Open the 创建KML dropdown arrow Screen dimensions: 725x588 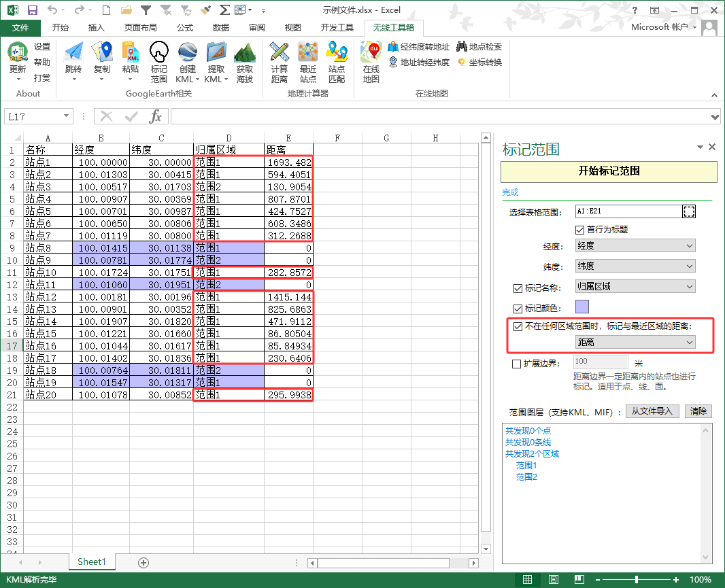[x=197, y=80]
